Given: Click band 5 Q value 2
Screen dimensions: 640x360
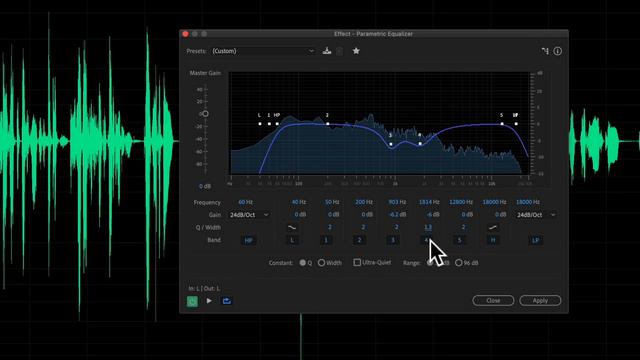Looking at the screenshot, I should pos(463,227).
